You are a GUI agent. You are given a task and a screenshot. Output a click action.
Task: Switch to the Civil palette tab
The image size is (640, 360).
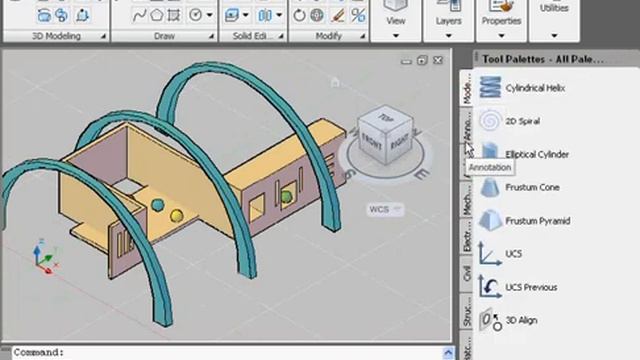click(x=467, y=273)
